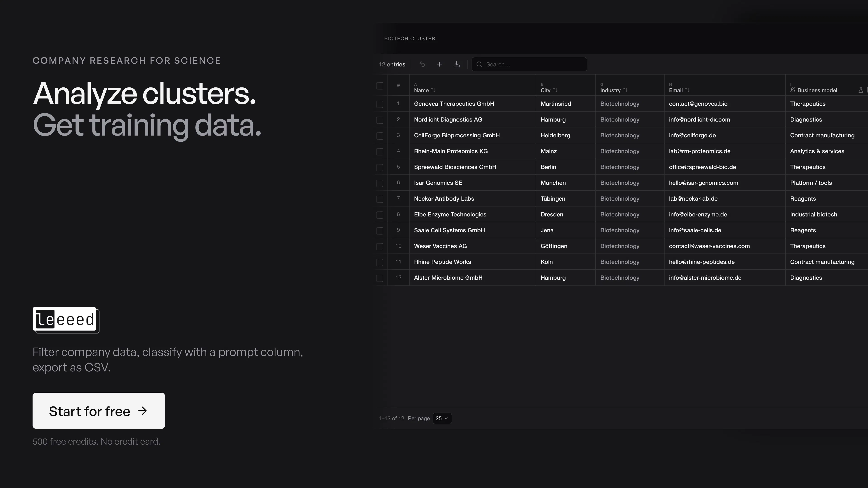Check the Genovea Therapeutics GmbH row
The width and height of the screenshot is (868, 488).
pyautogui.click(x=380, y=104)
